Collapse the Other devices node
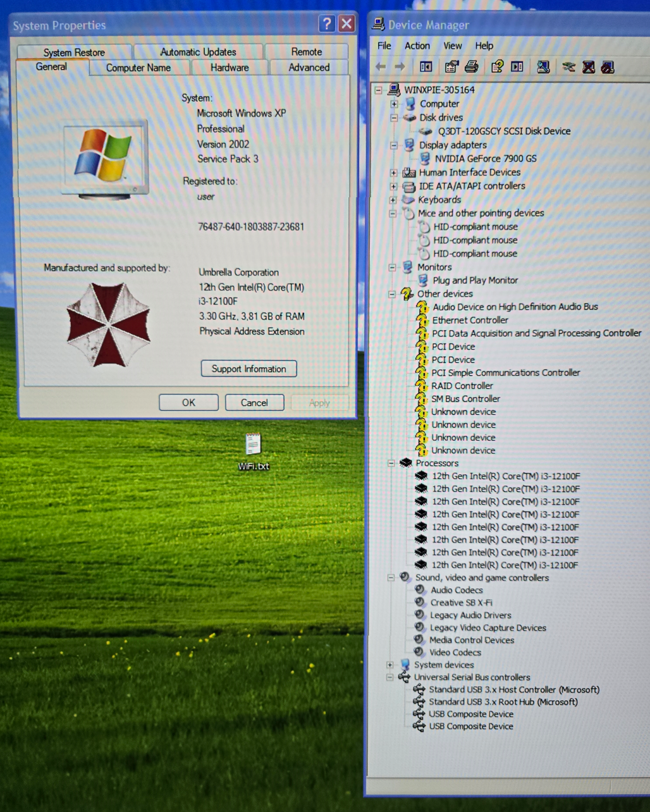 [x=392, y=294]
